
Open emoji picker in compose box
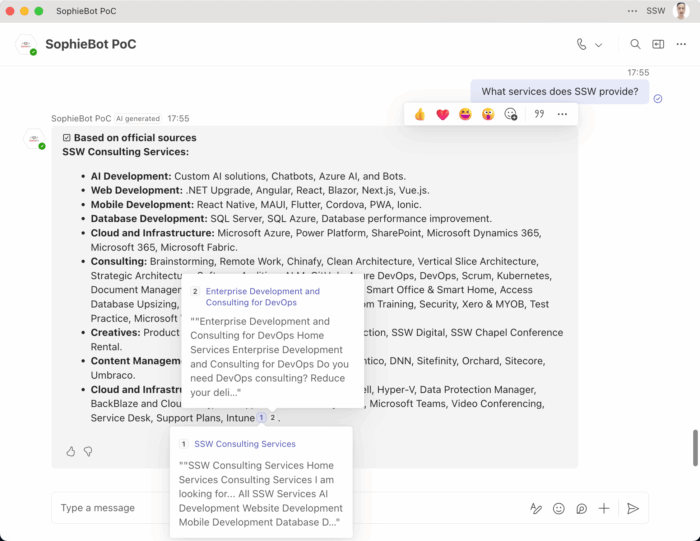[558, 508]
